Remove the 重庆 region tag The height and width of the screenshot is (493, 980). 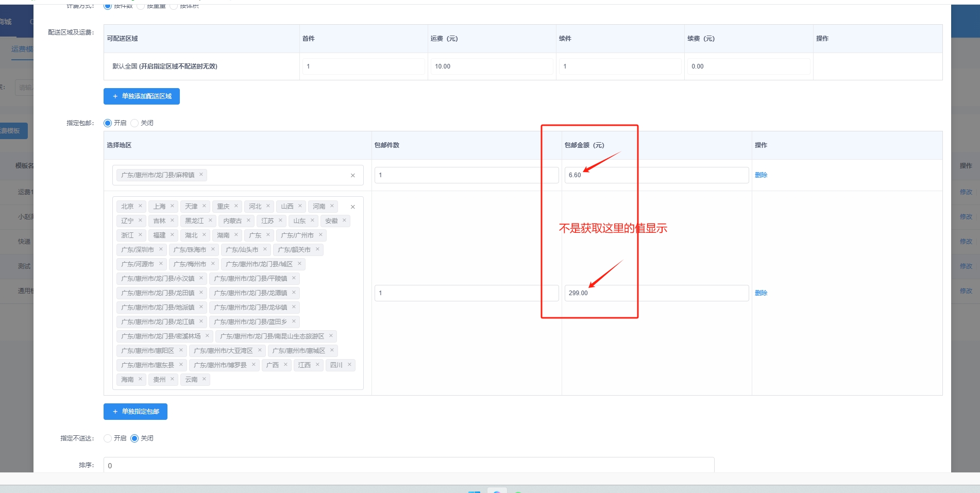[236, 206]
